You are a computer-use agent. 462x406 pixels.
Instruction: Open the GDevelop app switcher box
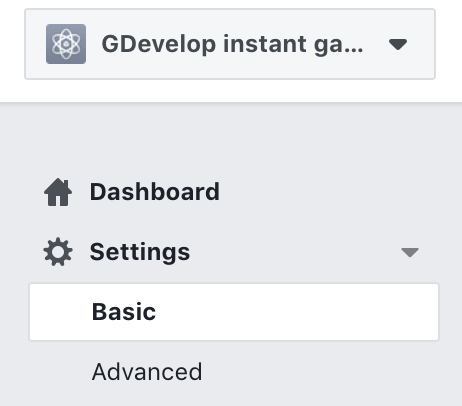[230, 44]
